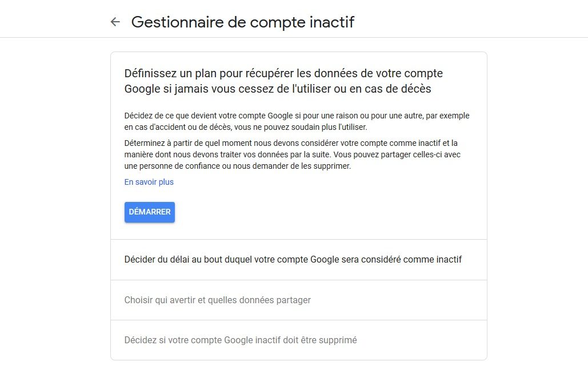Image resolution: width=588 pixels, height=373 pixels.
Task: Click text line starting "Décidez de ce que devient"
Action: tap(297, 116)
